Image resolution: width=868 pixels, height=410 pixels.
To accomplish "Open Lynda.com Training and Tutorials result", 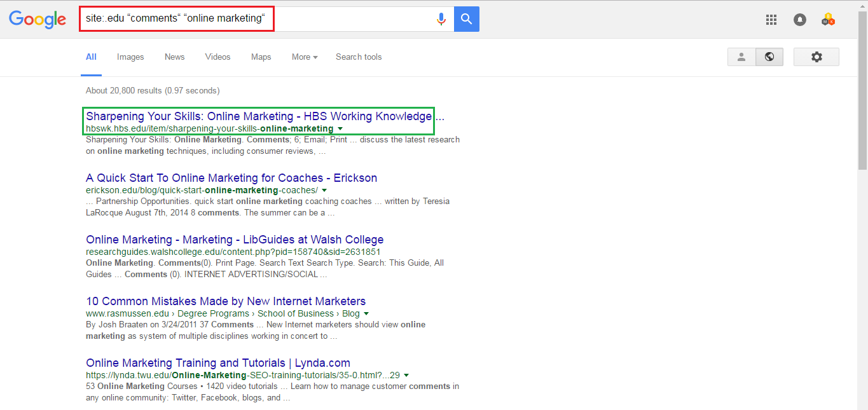I will click(218, 363).
